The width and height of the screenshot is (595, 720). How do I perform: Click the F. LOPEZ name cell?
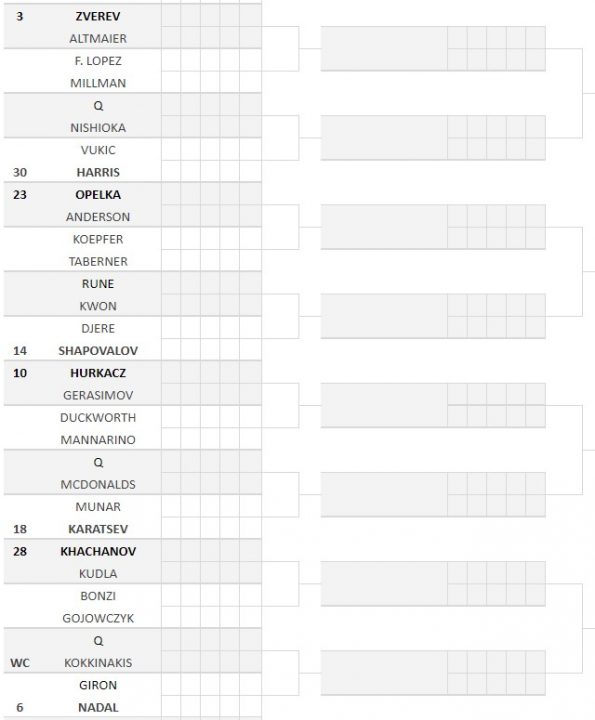[98, 61]
